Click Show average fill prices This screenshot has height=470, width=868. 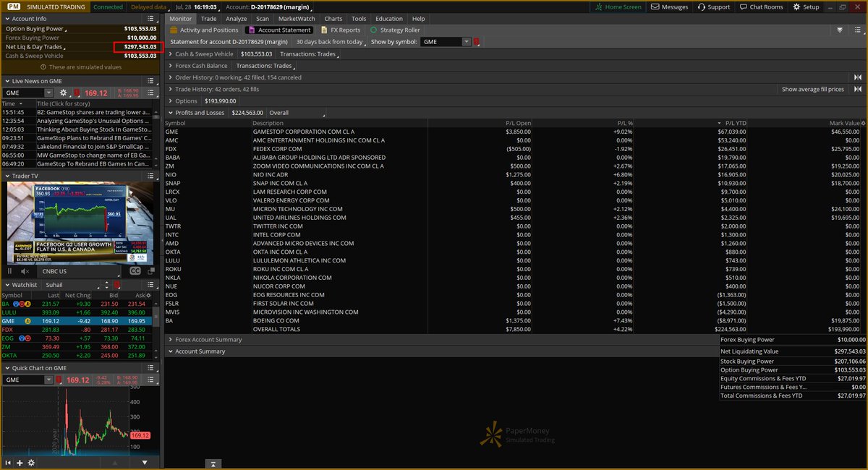coord(812,89)
